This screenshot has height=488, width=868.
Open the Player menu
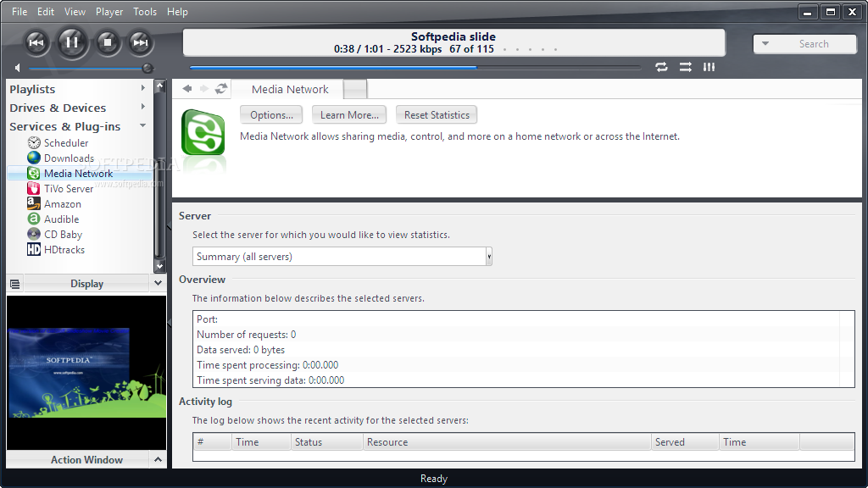coord(109,12)
